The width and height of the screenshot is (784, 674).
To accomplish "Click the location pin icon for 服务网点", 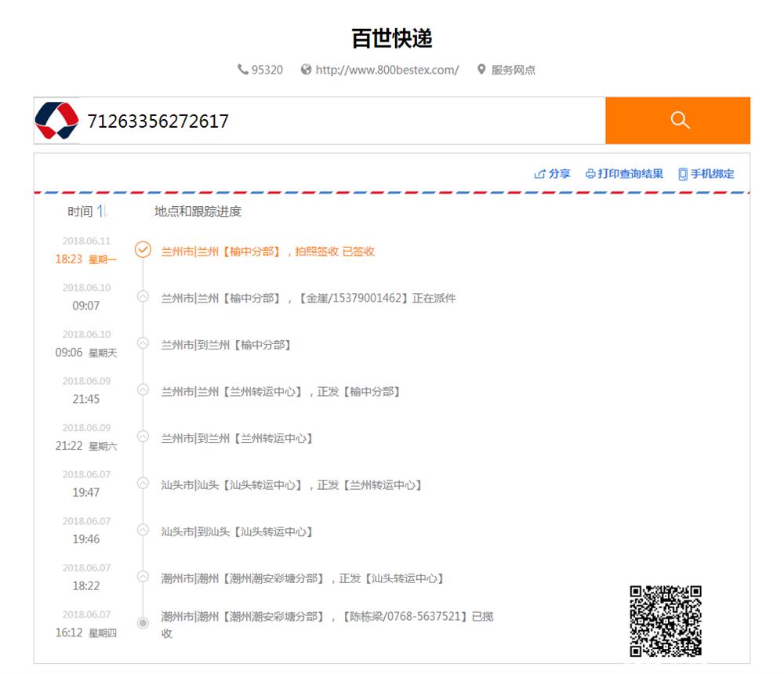I will (x=481, y=70).
